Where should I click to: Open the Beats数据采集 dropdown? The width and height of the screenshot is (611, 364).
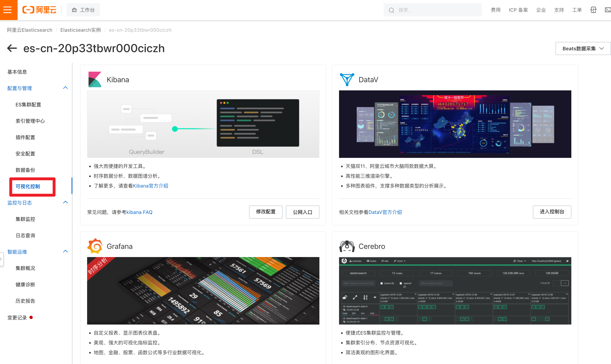coord(583,48)
